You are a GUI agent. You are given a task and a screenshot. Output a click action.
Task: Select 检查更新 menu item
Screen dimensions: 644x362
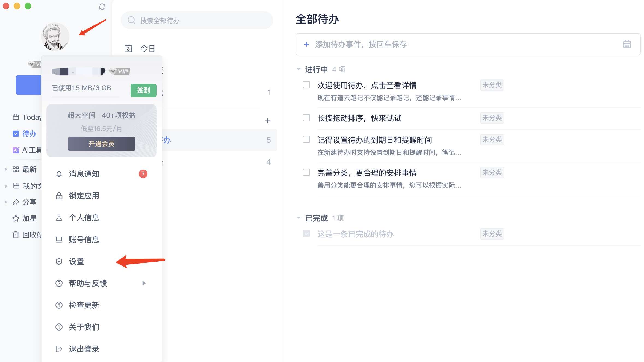point(102,305)
